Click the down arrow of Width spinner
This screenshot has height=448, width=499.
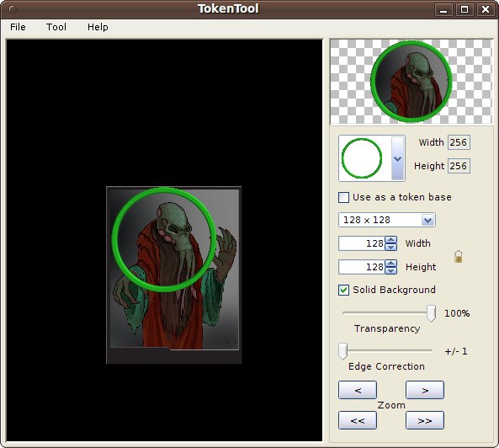(x=390, y=247)
